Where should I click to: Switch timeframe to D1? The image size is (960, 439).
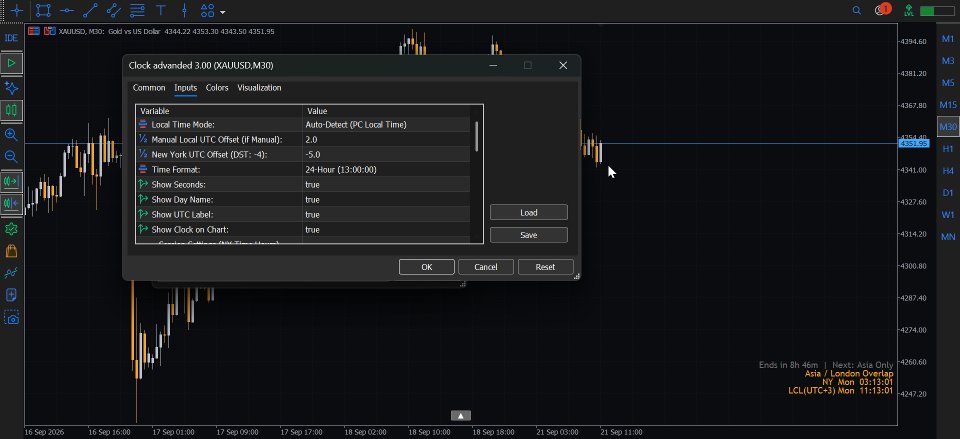[x=948, y=192]
